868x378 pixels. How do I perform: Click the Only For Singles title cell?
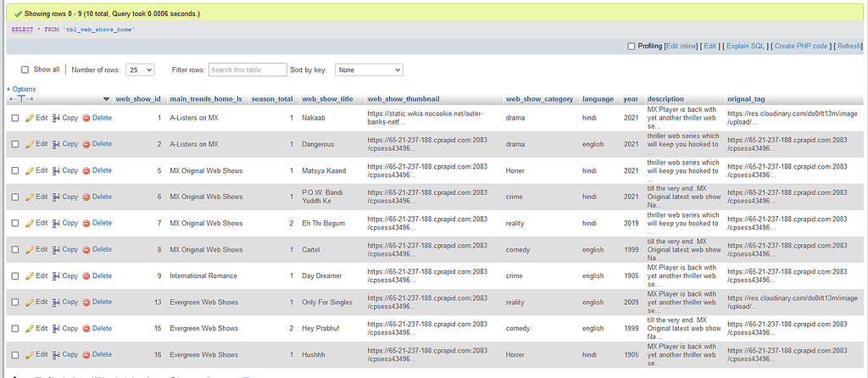tap(327, 303)
